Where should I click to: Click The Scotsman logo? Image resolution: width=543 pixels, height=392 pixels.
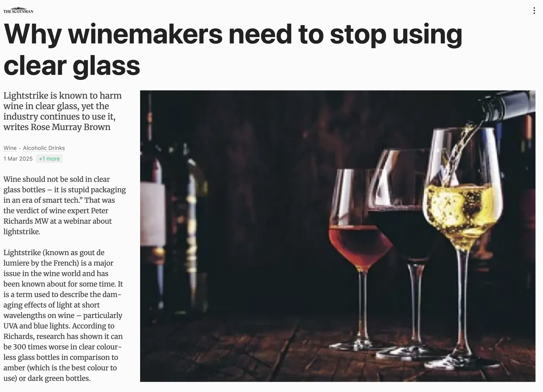pos(18,10)
